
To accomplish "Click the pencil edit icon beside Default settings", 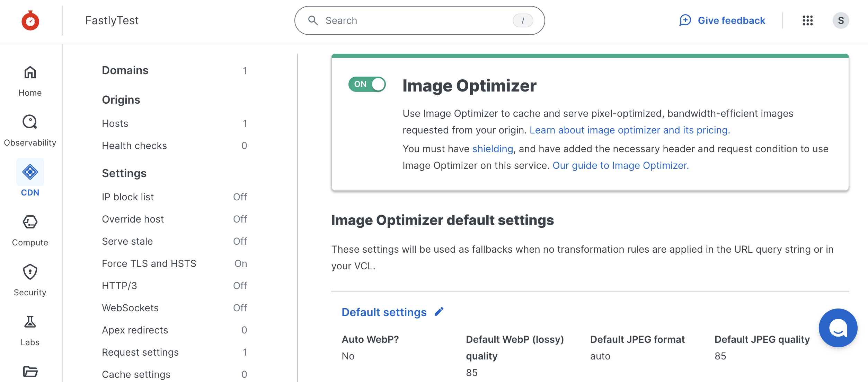I will click(439, 312).
